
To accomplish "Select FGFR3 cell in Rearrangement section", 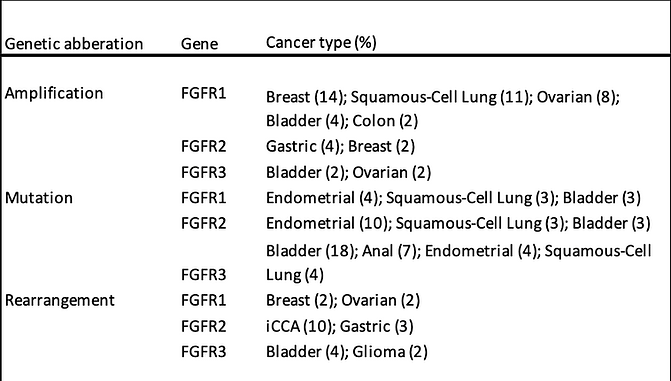I will click(203, 352).
